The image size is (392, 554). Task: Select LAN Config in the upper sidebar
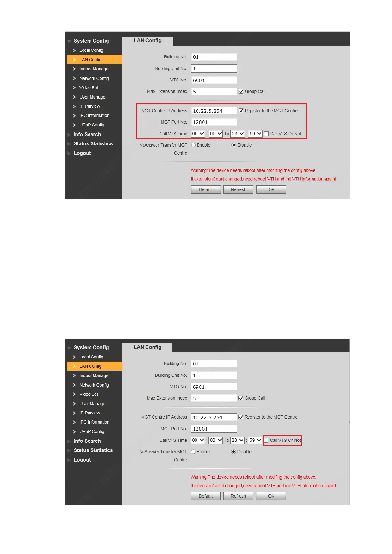point(95,60)
